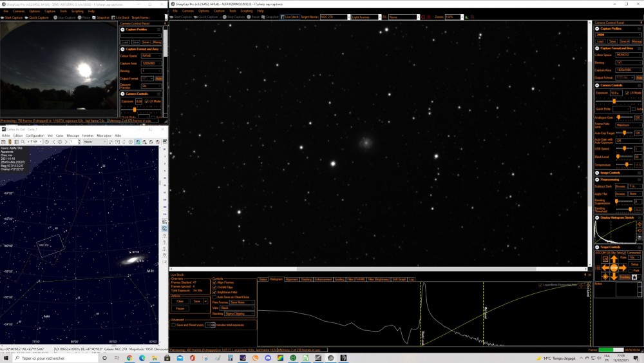Enable the Save and Reset every checkbox
Image resolution: width=644 pixels, height=363 pixels.
click(x=173, y=325)
